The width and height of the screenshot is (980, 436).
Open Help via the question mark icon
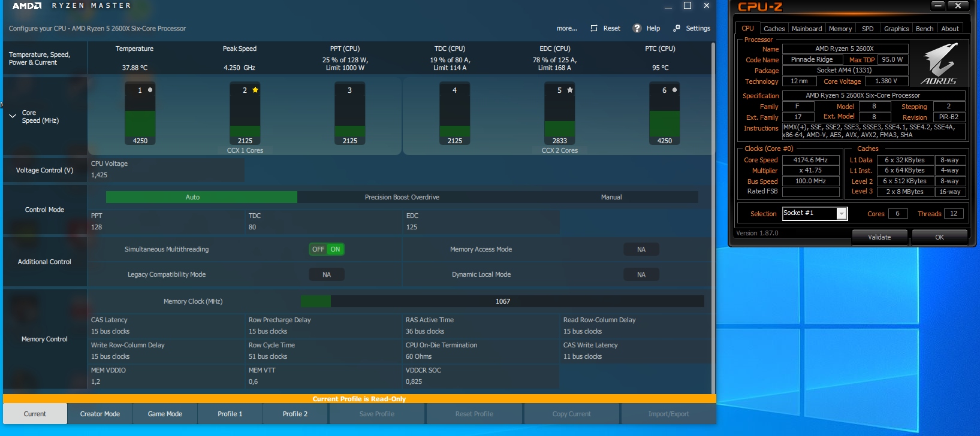pos(637,28)
